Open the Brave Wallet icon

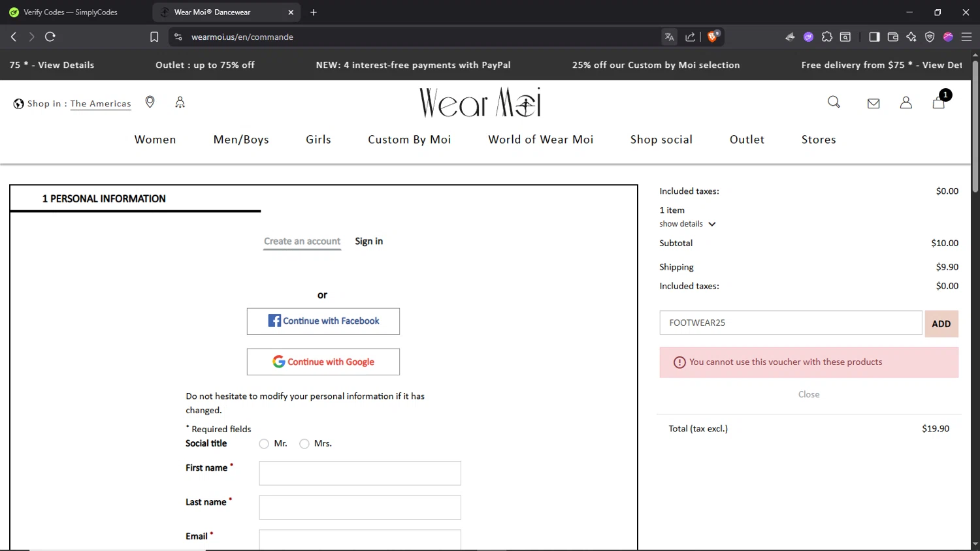(893, 37)
